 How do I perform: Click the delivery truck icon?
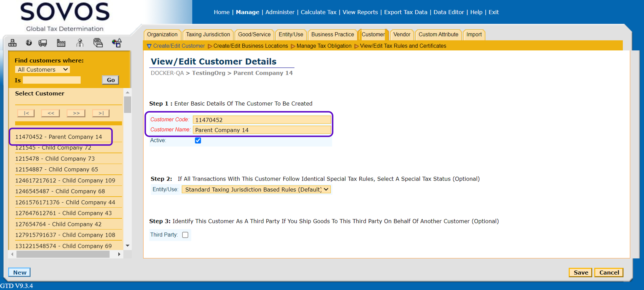pos(43,43)
